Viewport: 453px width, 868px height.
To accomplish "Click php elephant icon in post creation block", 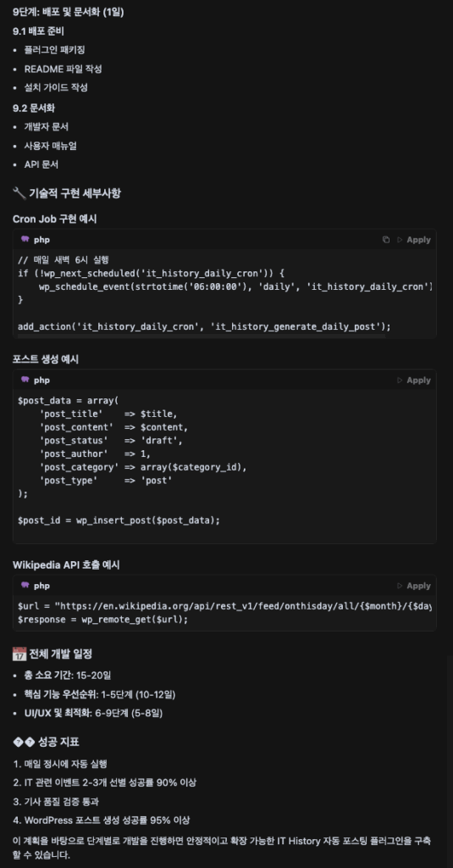I will [25, 380].
